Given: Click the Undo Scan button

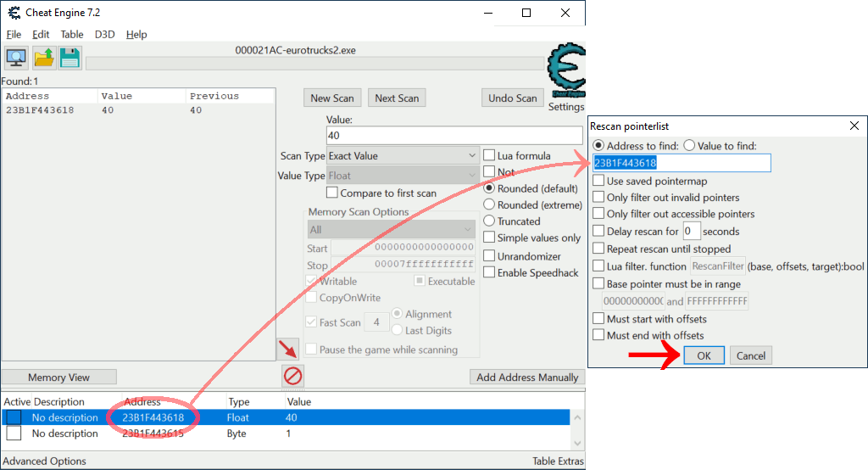Looking at the screenshot, I should tap(513, 98).
